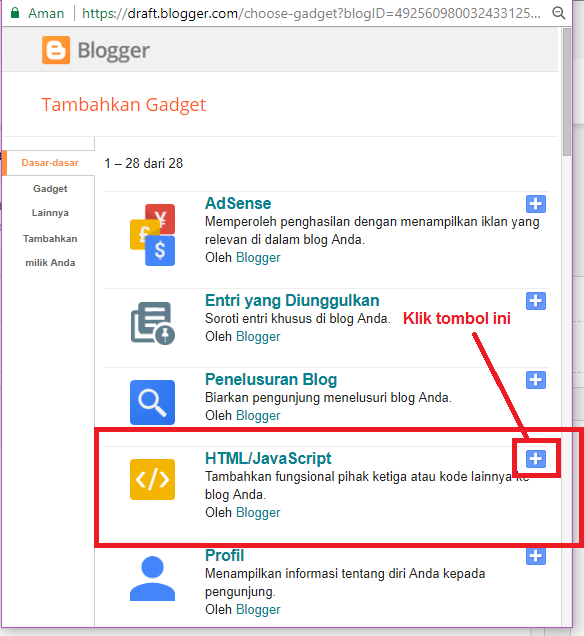Select the Dasar-dasar tab

pos(50,163)
